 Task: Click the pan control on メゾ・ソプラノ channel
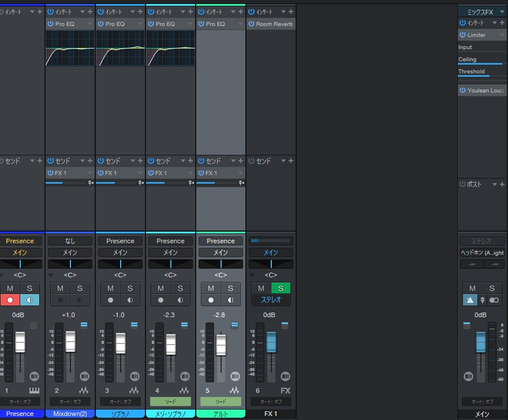point(170,264)
